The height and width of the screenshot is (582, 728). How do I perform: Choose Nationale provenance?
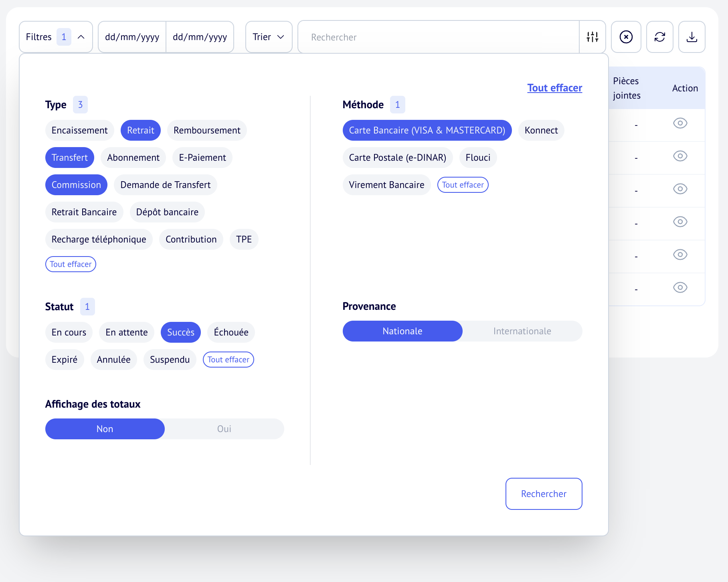click(402, 331)
